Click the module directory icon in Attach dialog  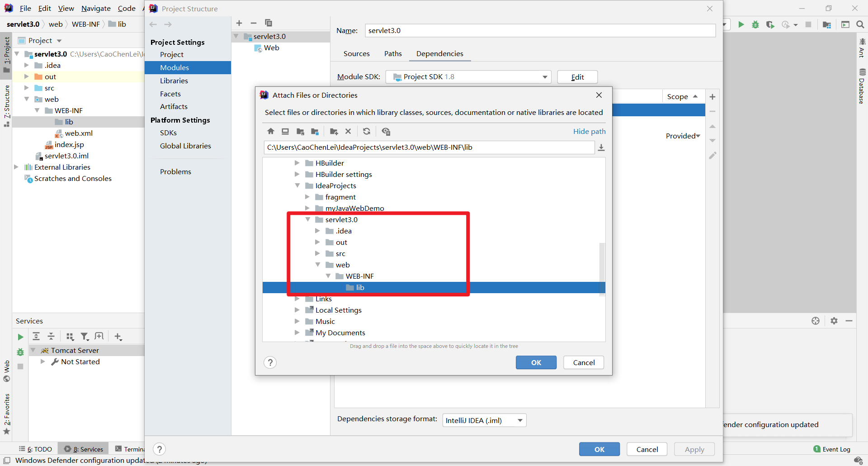(x=315, y=131)
